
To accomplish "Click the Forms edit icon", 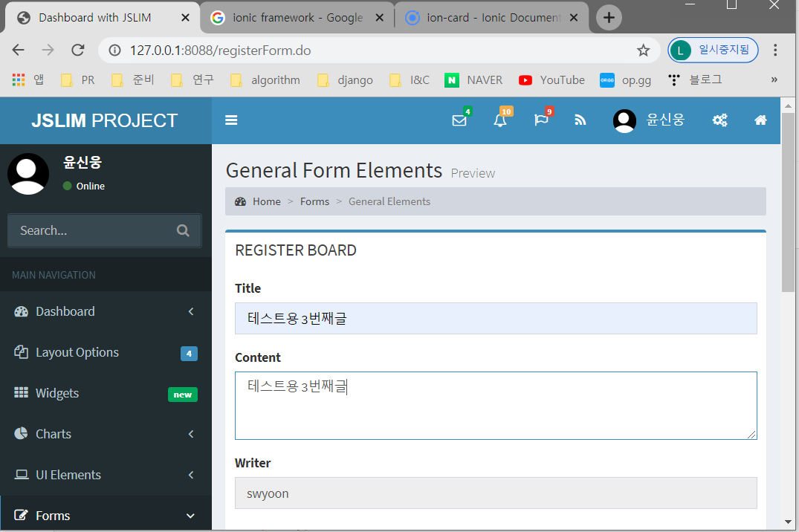I will click(21, 515).
